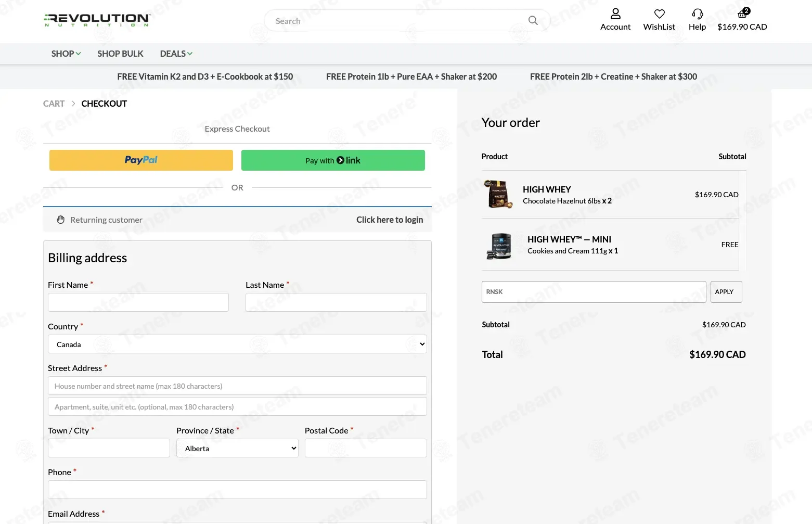The height and width of the screenshot is (524, 812).
Task: Apply the coupon with APPLY button
Action: pyautogui.click(x=726, y=292)
